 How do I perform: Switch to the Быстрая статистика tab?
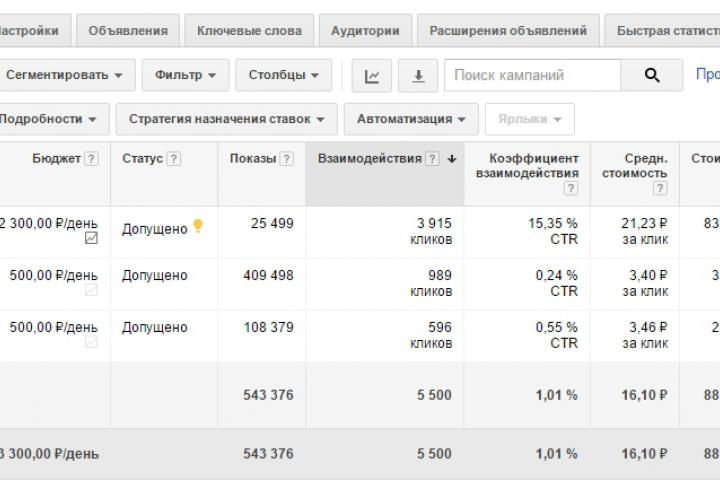click(x=663, y=31)
